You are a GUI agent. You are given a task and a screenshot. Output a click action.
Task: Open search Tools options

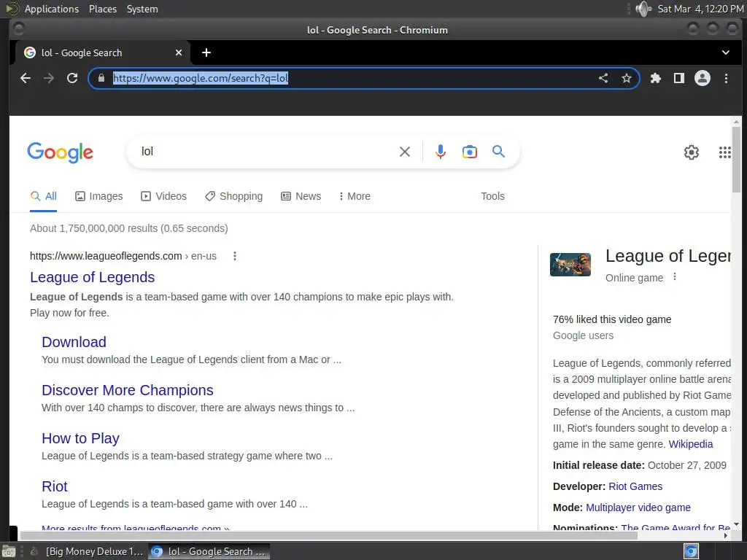(x=492, y=196)
